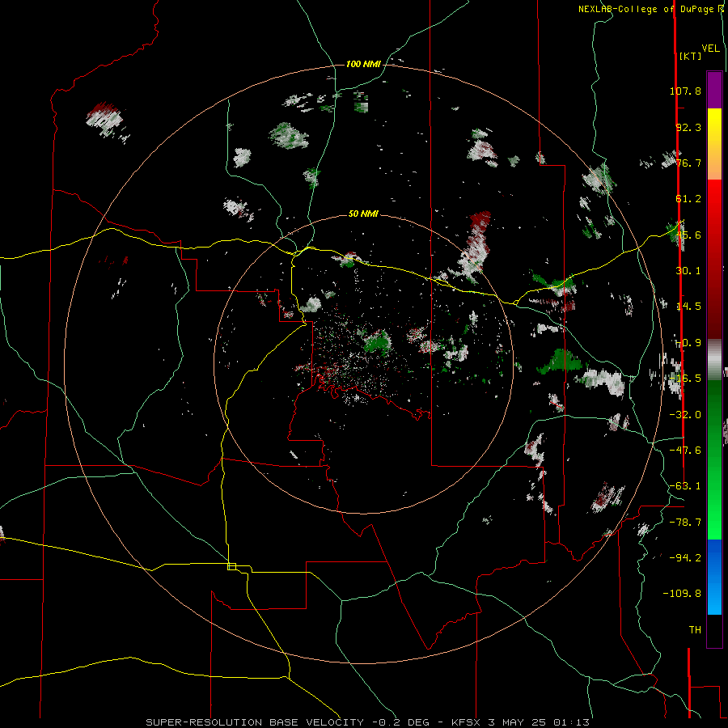Click the 50 NMI range ring label
Viewport: 728px width, 728px height.
[363, 214]
